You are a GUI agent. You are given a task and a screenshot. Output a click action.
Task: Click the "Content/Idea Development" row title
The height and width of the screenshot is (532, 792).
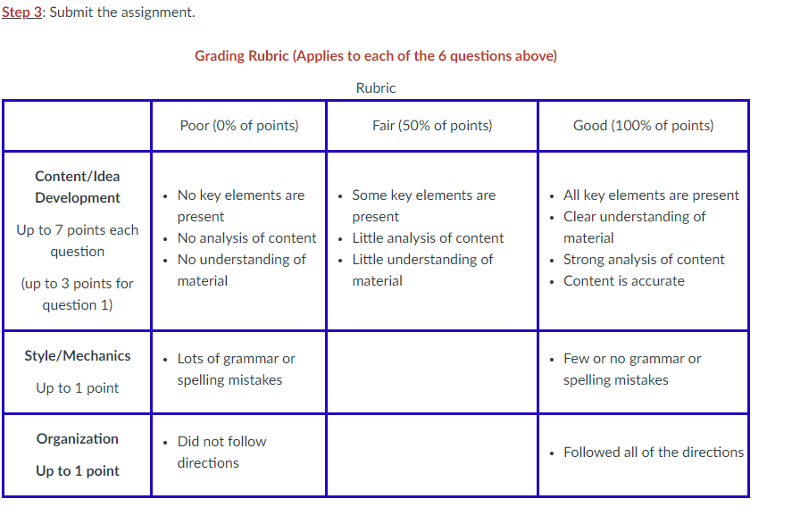point(78,187)
